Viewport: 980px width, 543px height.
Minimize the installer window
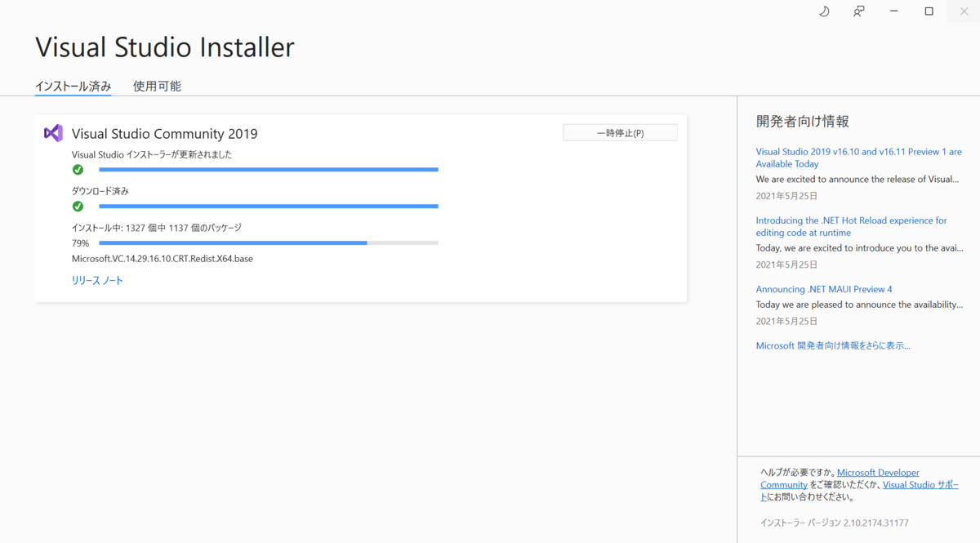(895, 11)
